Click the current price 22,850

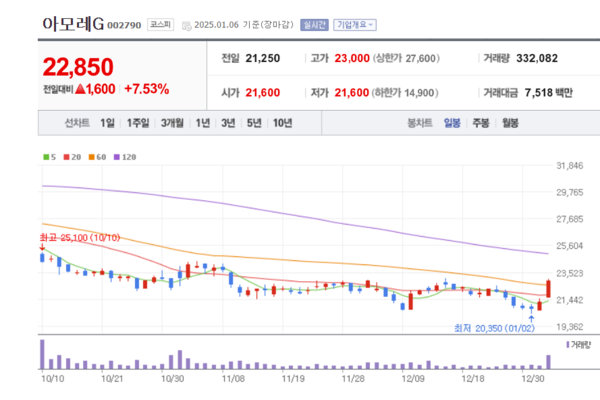pyautogui.click(x=78, y=67)
